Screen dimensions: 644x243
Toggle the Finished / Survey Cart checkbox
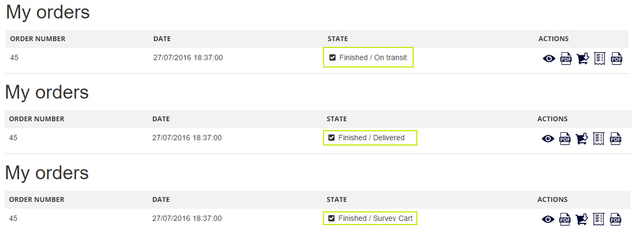(x=331, y=218)
